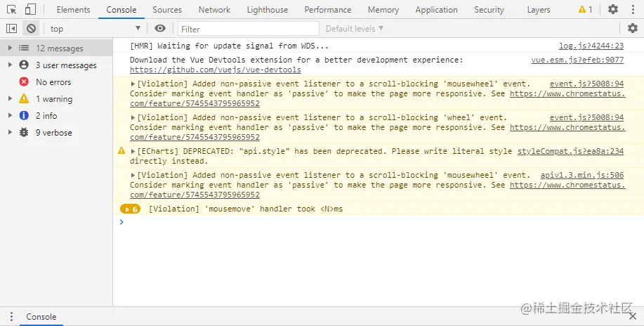Viewport: 644px width, 326px height.
Task: Open the log.js?4244:23 source link
Action: pos(591,46)
